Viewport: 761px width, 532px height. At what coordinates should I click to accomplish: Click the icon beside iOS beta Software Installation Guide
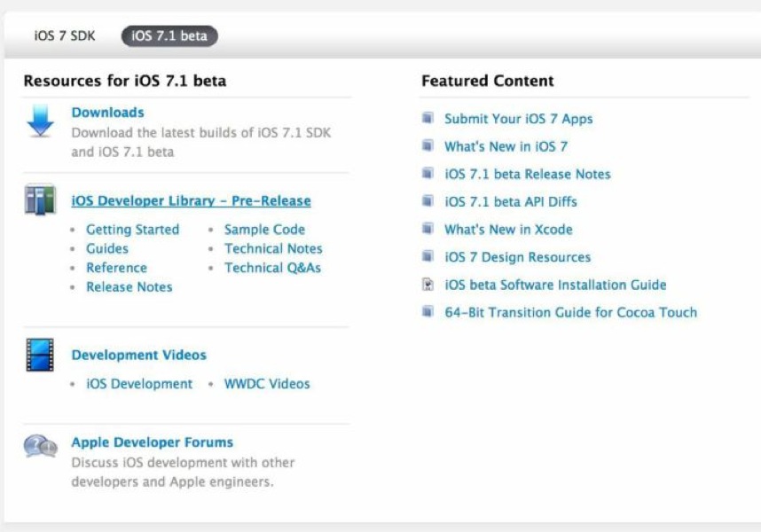(x=428, y=285)
